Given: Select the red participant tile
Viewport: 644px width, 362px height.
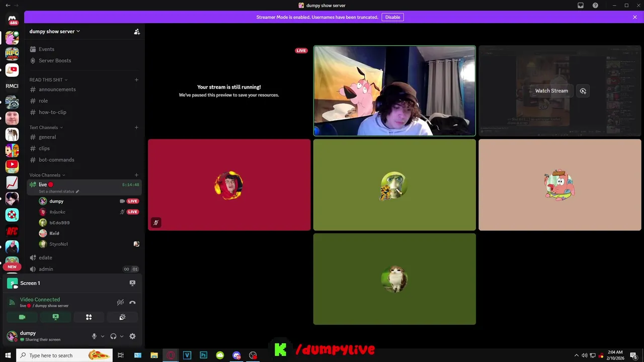Looking at the screenshot, I should [229, 185].
